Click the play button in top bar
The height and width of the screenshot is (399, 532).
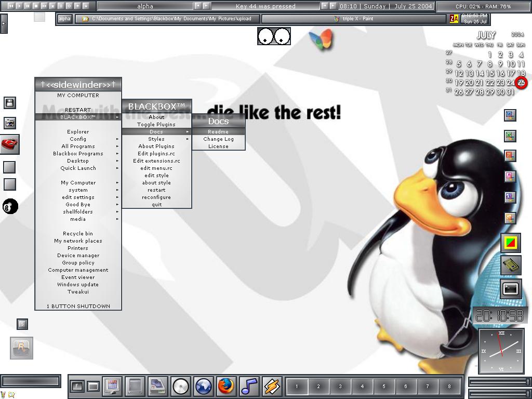[x=19, y=6]
